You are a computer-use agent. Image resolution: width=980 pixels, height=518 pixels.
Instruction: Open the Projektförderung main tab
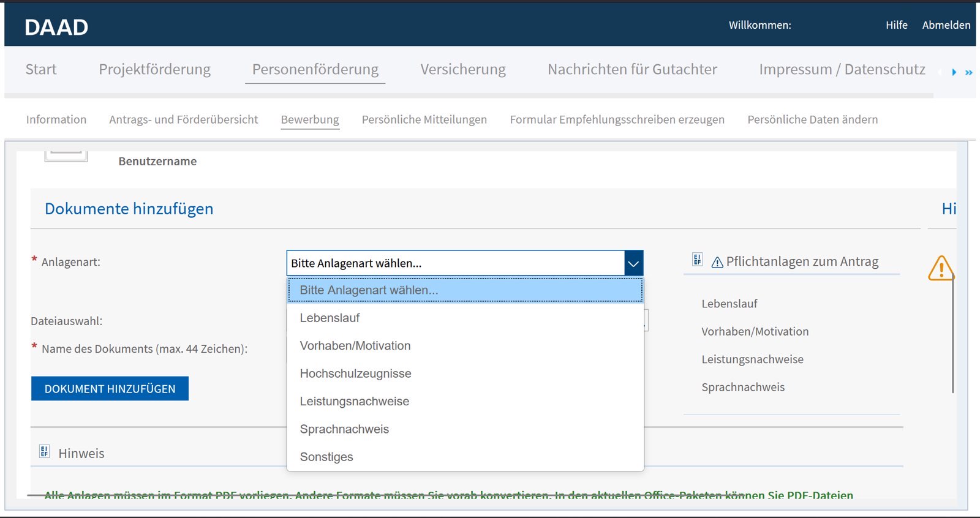pos(154,69)
